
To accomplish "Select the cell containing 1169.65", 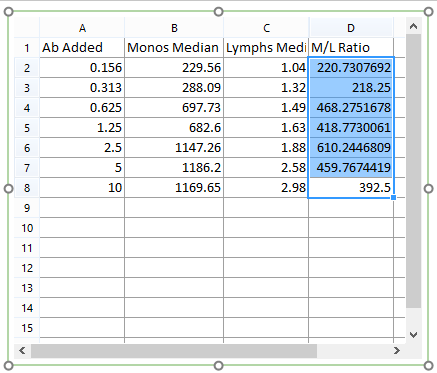I will tap(174, 188).
